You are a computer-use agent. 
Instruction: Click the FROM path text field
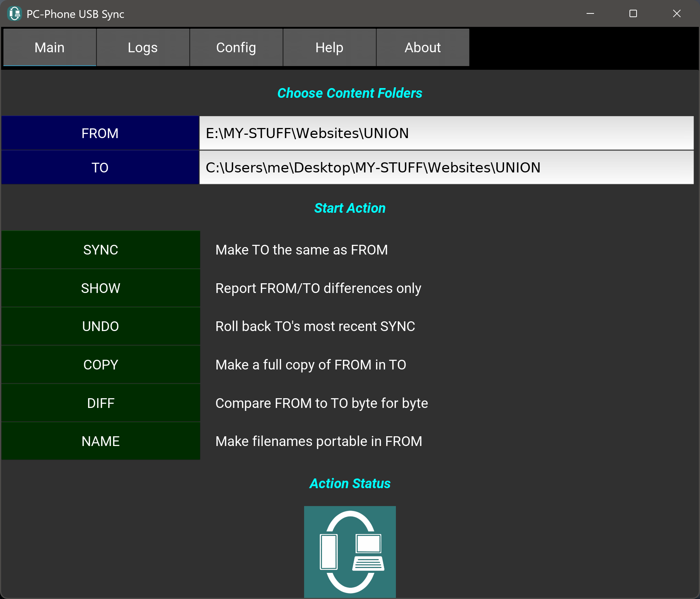[446, 133]
